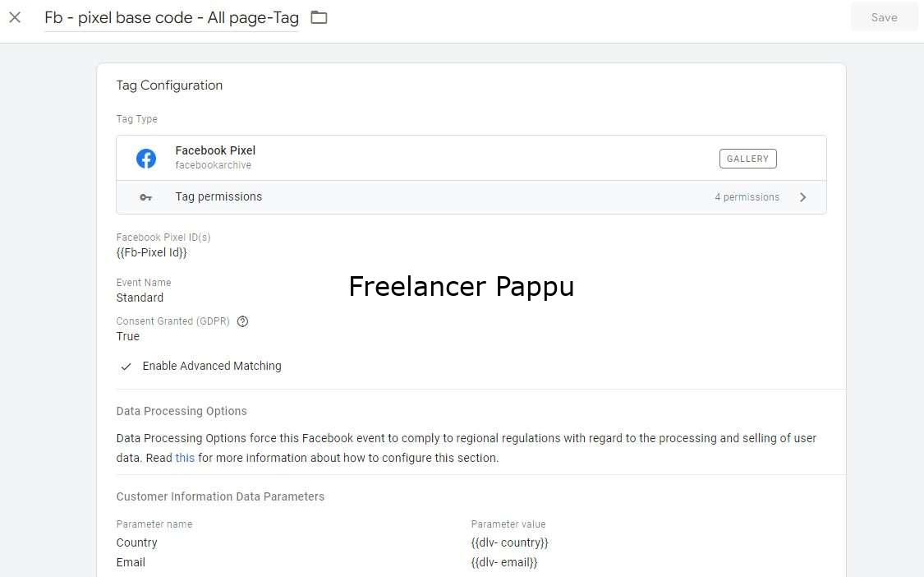Image resolution: width=924 pixels, height=577 pixels.
Task: Click the Save button
Action: pos(884,18)
